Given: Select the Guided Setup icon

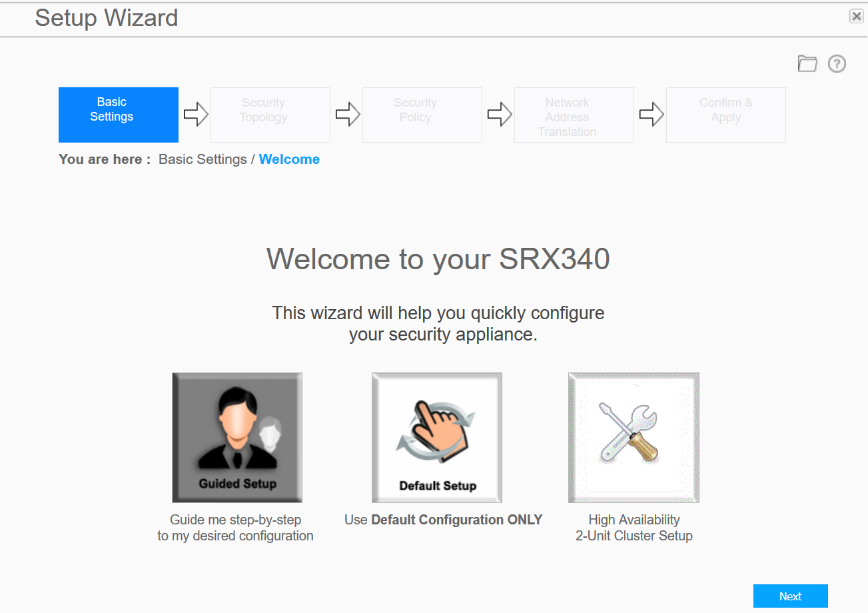Looking at the screenshot, I should coord(237,438).
